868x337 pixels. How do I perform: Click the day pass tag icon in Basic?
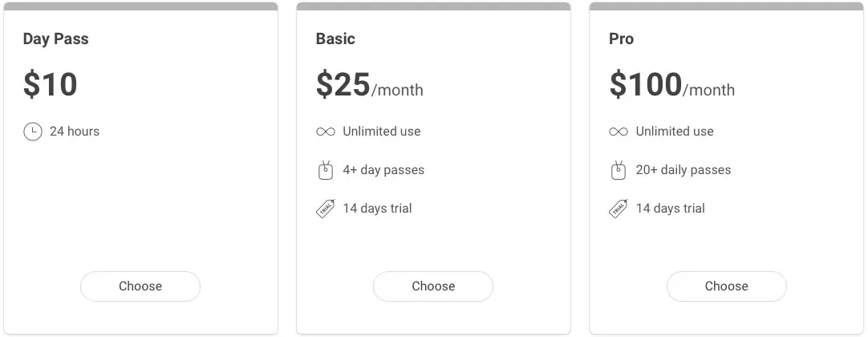pos(325,170)
